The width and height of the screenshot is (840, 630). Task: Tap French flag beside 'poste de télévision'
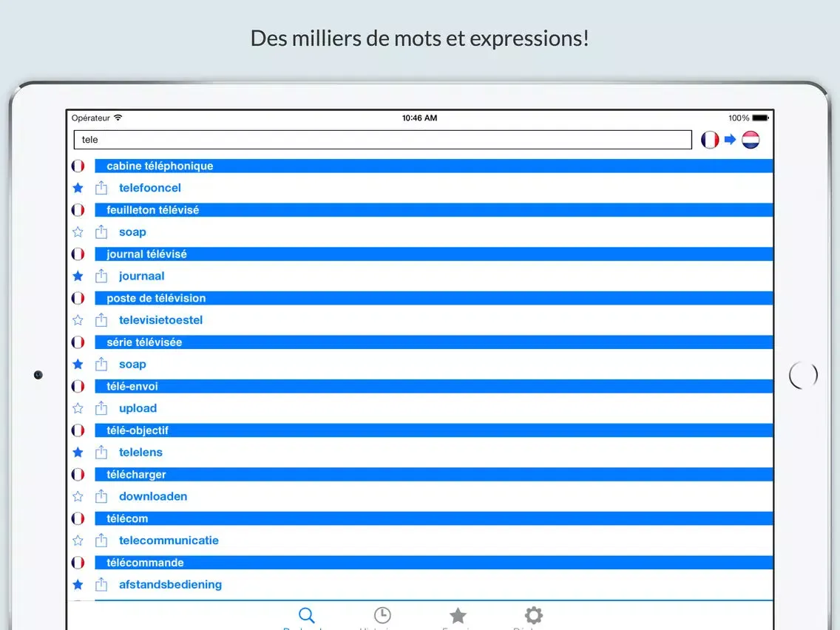point(78,298)
